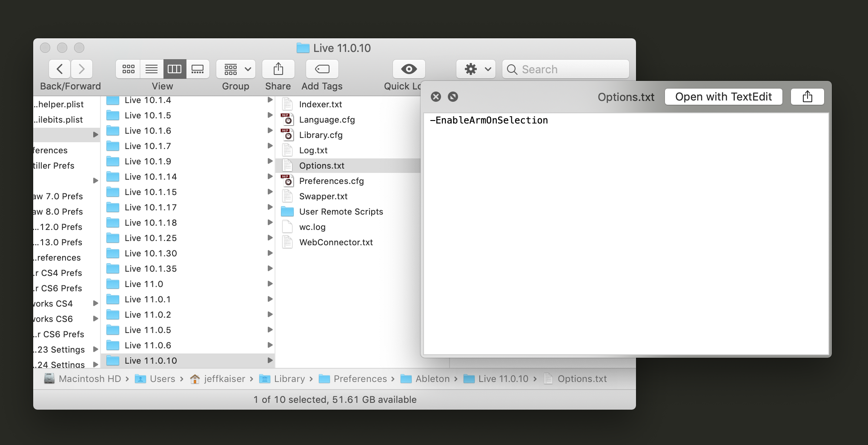This screenshot has width=868, height=445.
Task: Select Language.cfg file icon
Action: 287,120
